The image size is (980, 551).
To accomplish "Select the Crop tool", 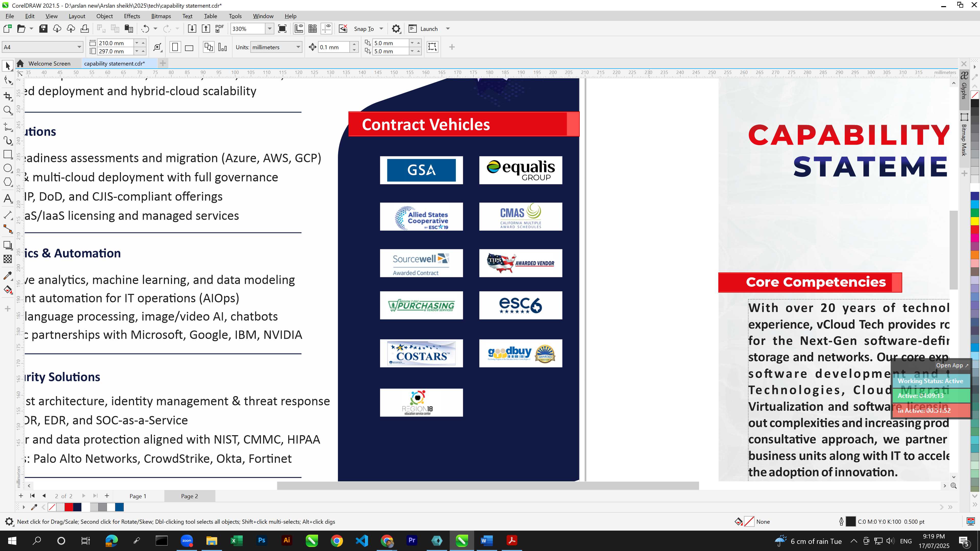I will coord(8,96).
